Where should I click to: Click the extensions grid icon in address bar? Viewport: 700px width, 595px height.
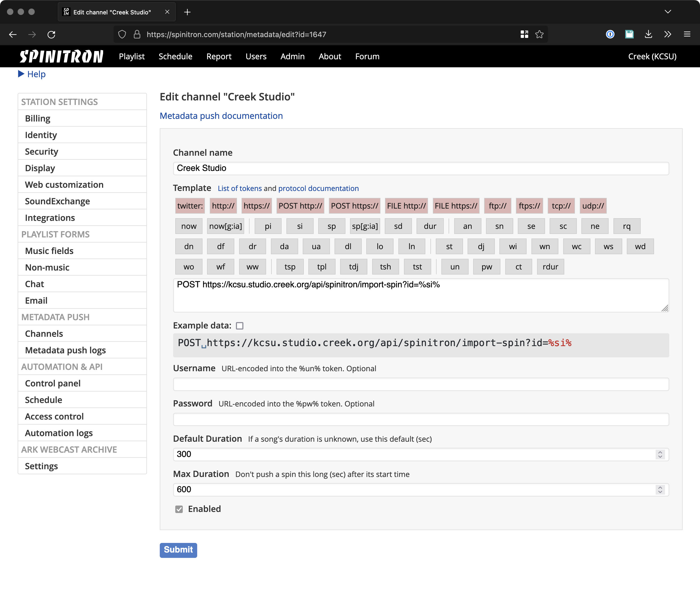[x=524, y=34]
